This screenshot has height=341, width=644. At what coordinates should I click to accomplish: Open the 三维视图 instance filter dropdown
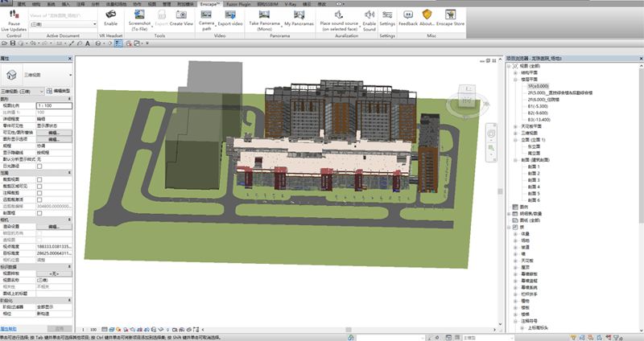click(42, 91)
